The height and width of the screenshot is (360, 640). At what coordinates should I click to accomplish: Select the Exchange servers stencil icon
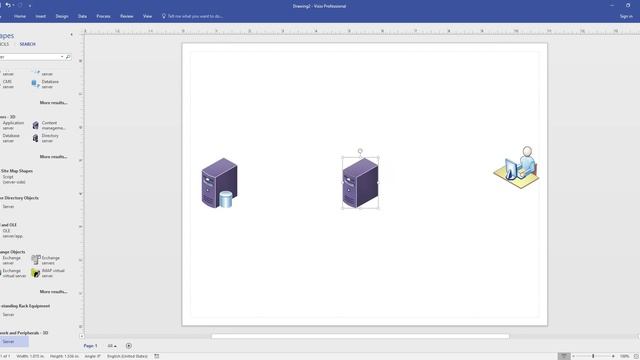pyautogui.click(x=36, y=260)
